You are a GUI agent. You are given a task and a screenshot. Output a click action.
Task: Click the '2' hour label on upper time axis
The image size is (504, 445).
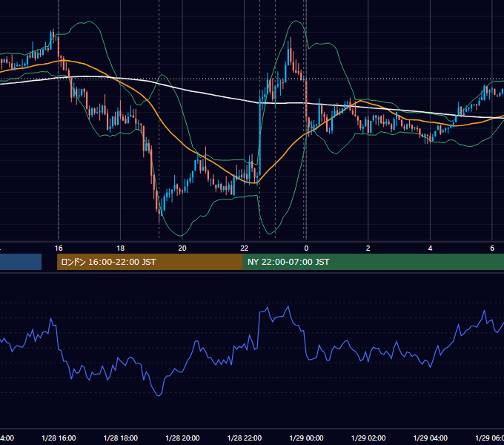pyautogui.click(x=368, y=248)
